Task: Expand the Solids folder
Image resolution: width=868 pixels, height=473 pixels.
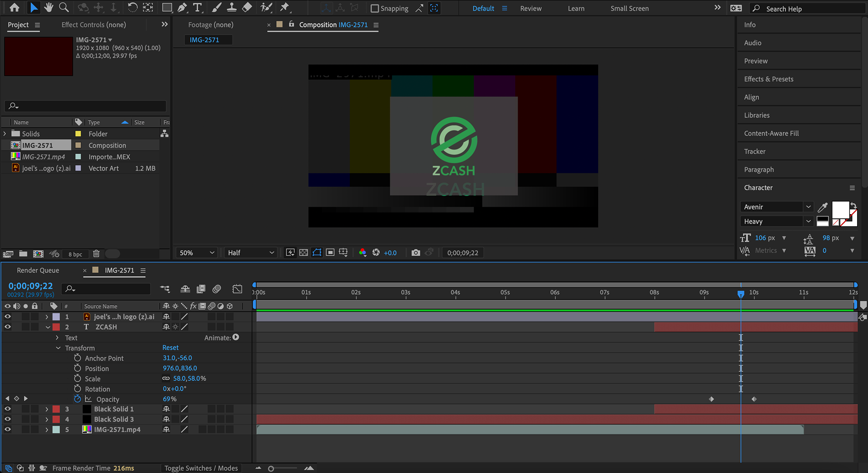Action: pos(5,134)
